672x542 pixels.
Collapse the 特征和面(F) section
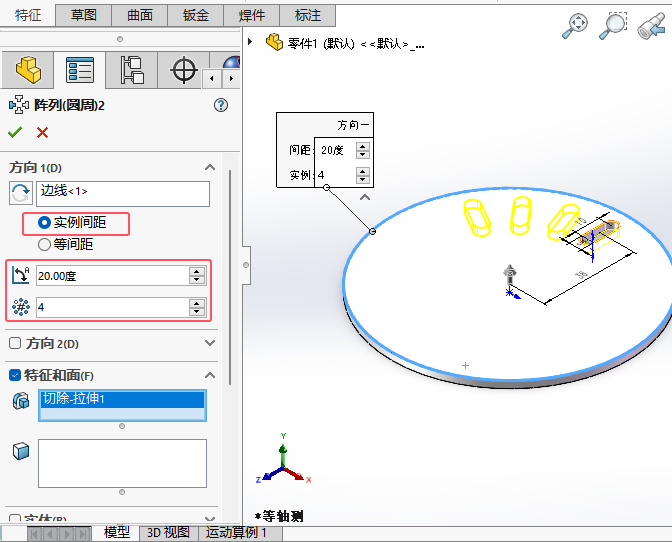(210, 375)
